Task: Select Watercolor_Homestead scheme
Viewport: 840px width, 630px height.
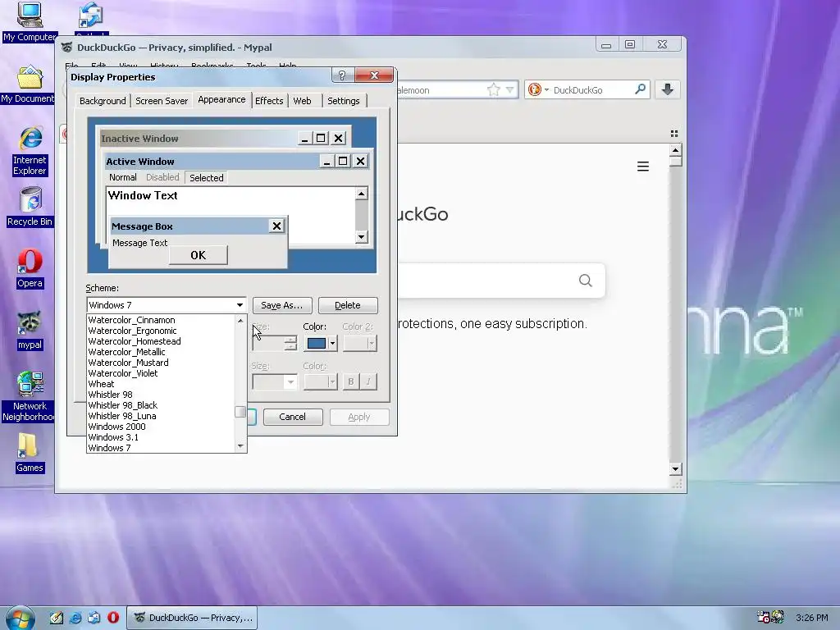Action: click(x=161, y=341)
